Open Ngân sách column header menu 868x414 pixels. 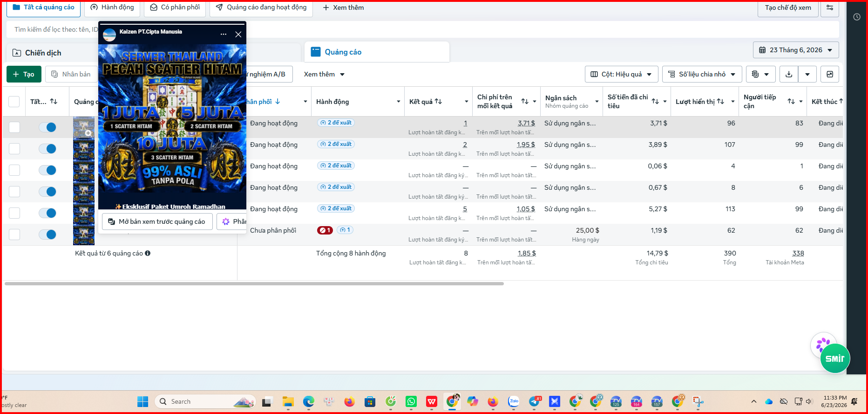[597, 102]
